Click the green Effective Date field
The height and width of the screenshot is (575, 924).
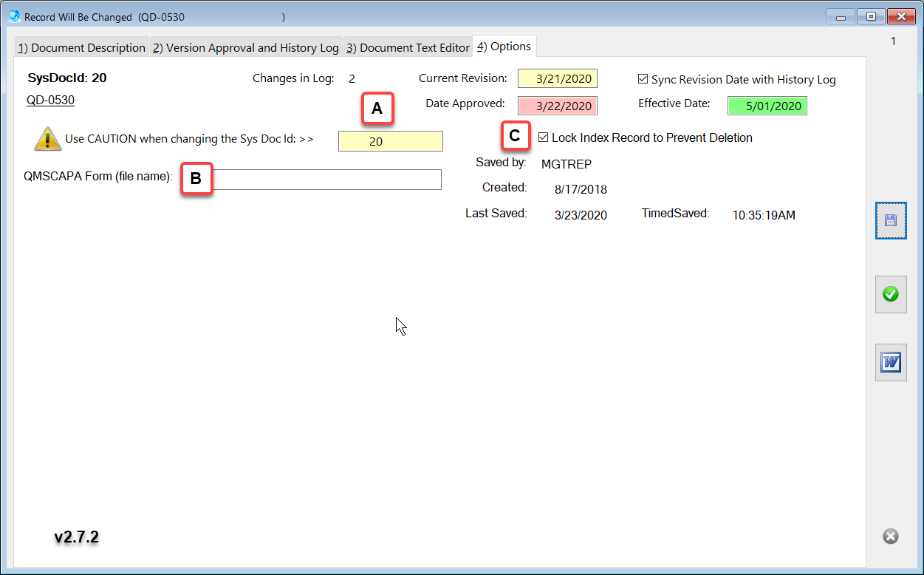767,106
